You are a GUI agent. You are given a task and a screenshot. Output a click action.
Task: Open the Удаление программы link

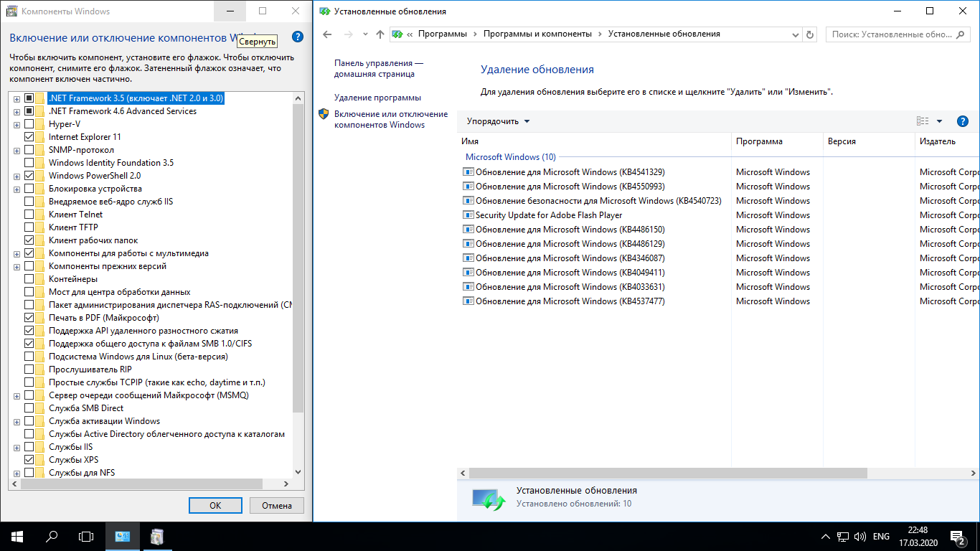pyautogui.click(x=377, y=98)
